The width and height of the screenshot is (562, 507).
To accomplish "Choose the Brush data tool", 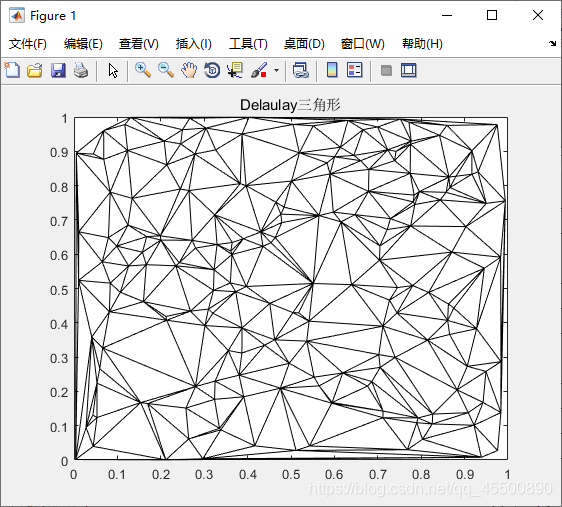I will tap(259, 70).
